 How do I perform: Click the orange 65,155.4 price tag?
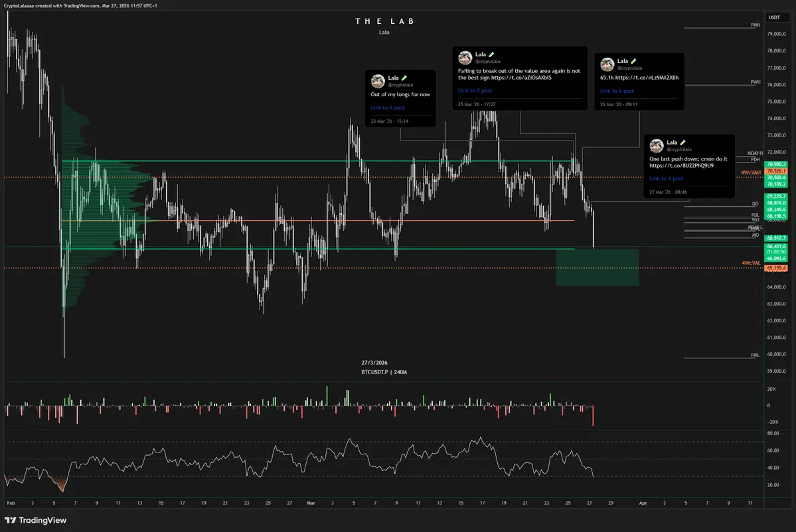point(776,268)
